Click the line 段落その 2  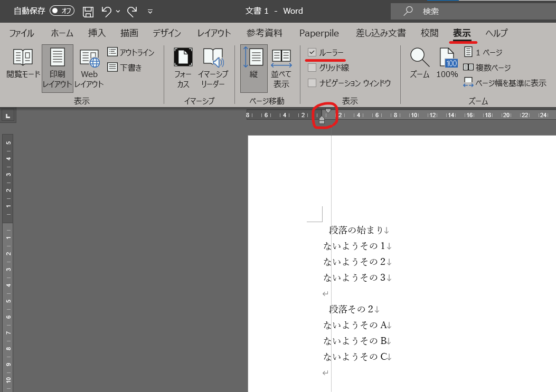[x=354, y=309]
